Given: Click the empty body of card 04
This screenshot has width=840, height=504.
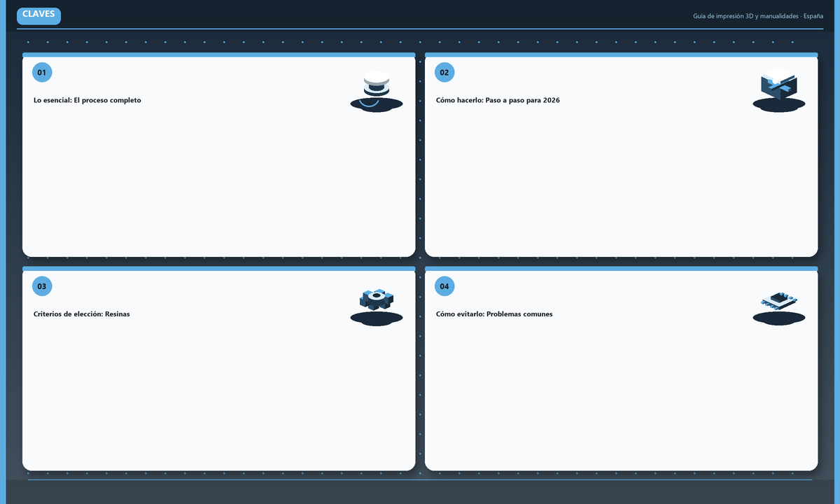Looking at the screenshot, I should 621,395.
